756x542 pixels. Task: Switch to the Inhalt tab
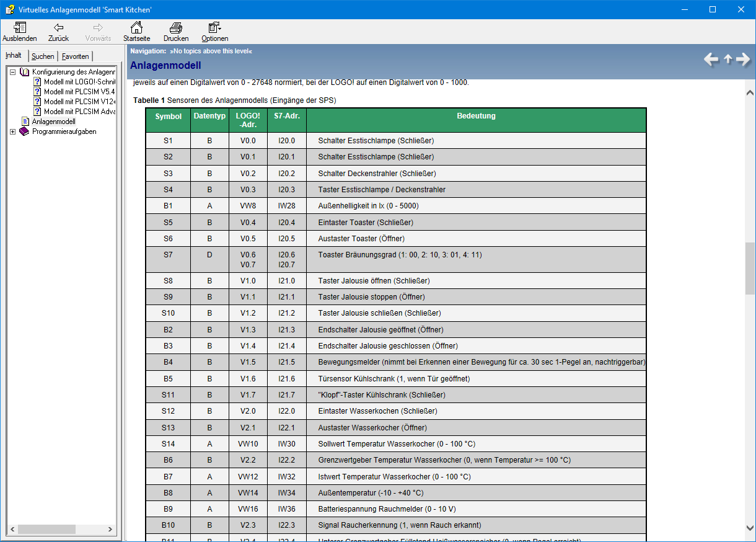click(x=14, y=55)
